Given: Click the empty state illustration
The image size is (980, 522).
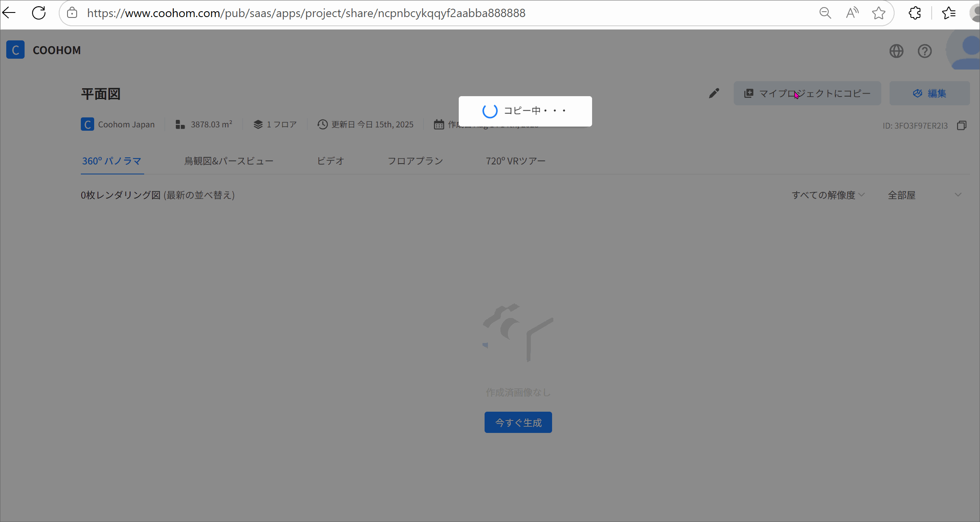Looking at the screenshot, I should point(518,333).
